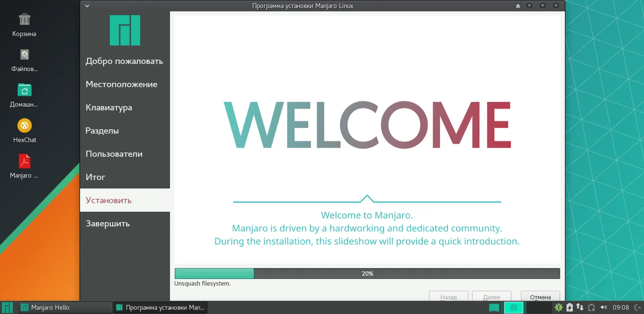The width and height of the screenshot is (644, 314).
Task: Click the installation progress bar at 20%
Action: tap(367, 273)
